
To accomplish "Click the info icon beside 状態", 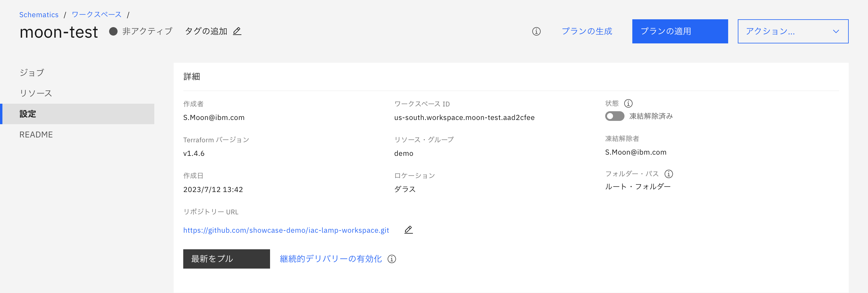I will click(x=629, y=103).
